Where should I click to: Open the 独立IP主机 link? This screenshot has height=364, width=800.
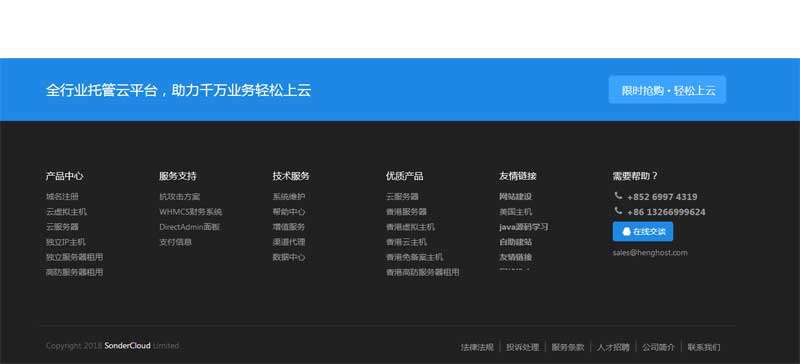pos(66,242)
